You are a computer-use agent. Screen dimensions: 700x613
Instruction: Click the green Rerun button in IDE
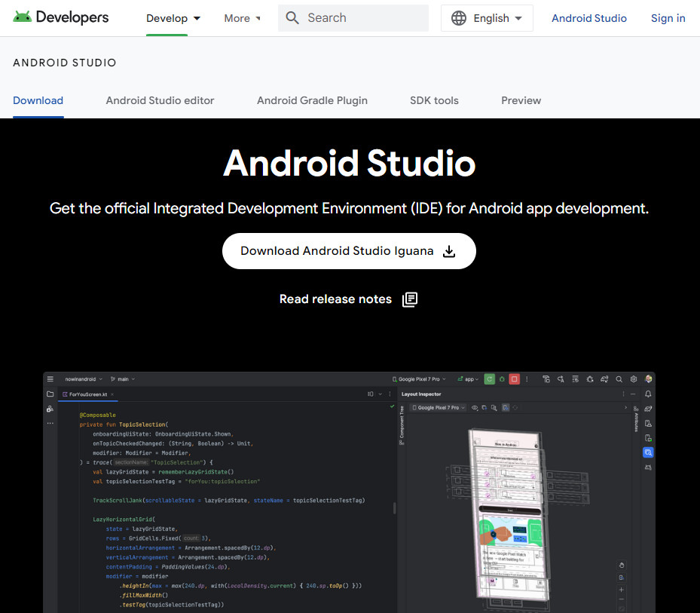tap(489, 379)
